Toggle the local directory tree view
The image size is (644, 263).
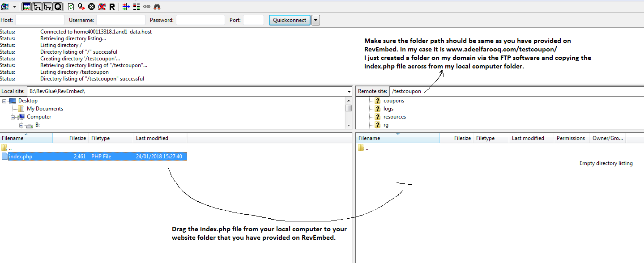click(37, 7)
